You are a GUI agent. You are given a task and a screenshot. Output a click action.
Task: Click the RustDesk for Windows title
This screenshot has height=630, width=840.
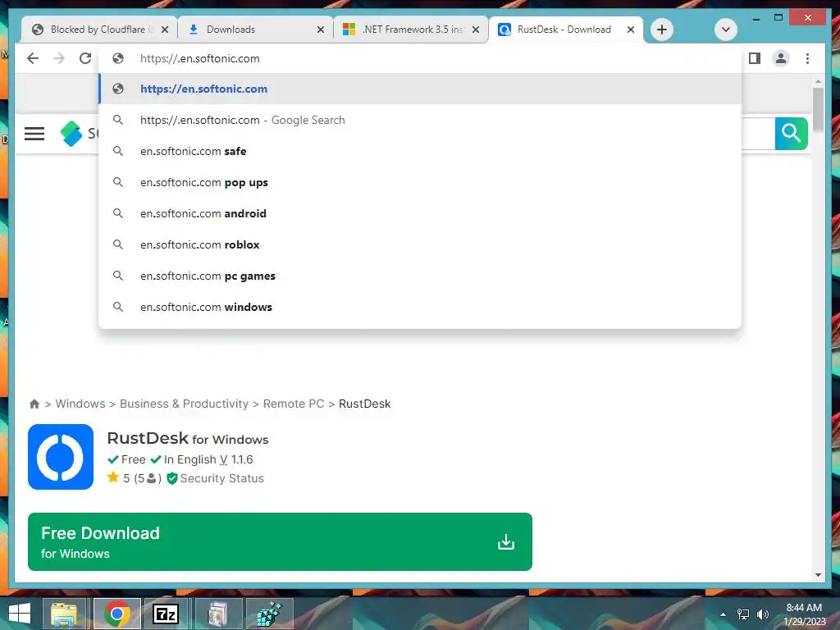pos(188,439)
